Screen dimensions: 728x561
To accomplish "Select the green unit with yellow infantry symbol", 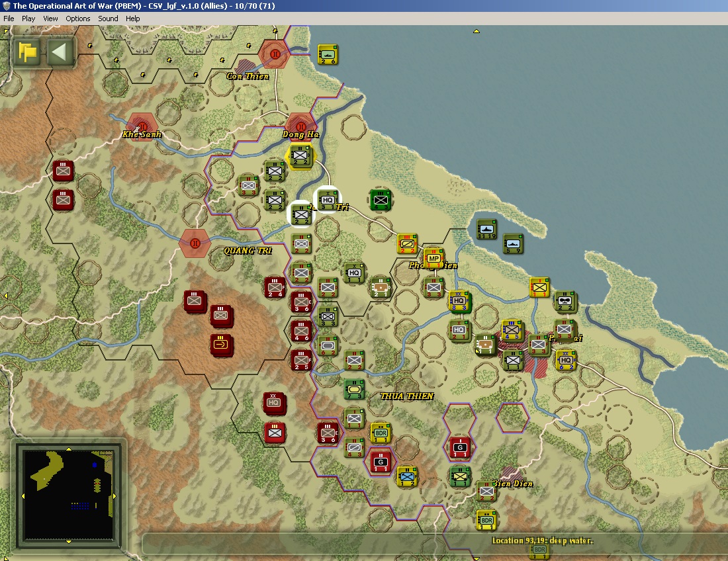I will (x=460, y=476).
